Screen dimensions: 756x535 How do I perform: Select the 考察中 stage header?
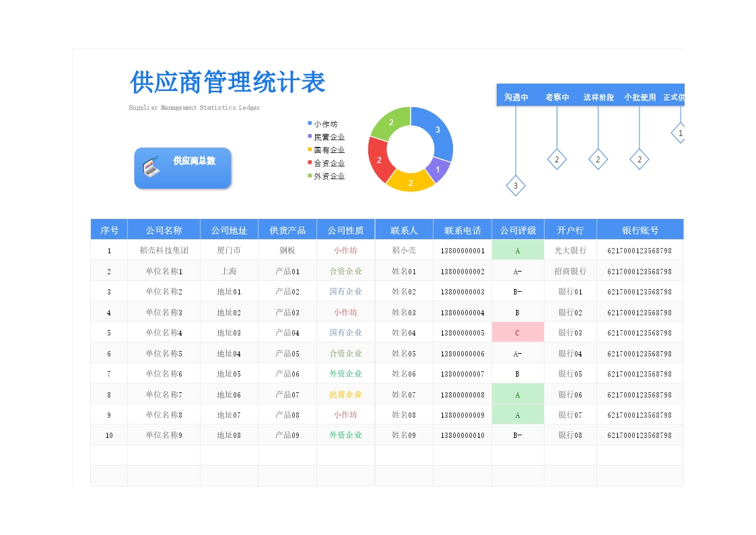click(x=557, y=97)
